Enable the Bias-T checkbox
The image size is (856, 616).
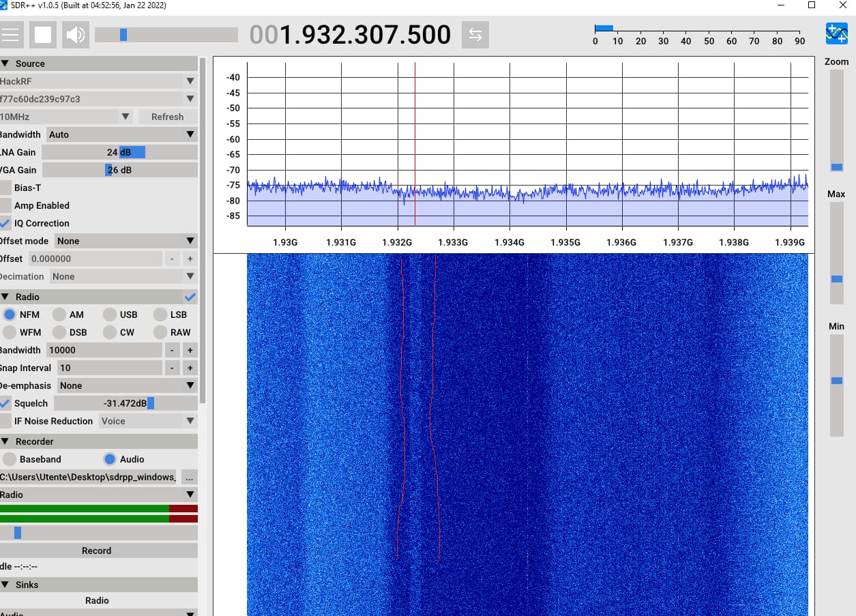[5, 188]
